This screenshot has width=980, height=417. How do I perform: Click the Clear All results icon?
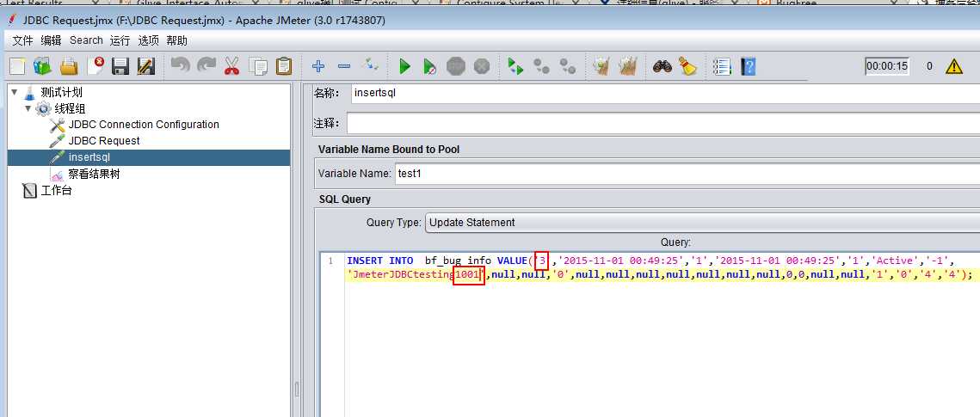pyautogui.click(x=627, y=65)
